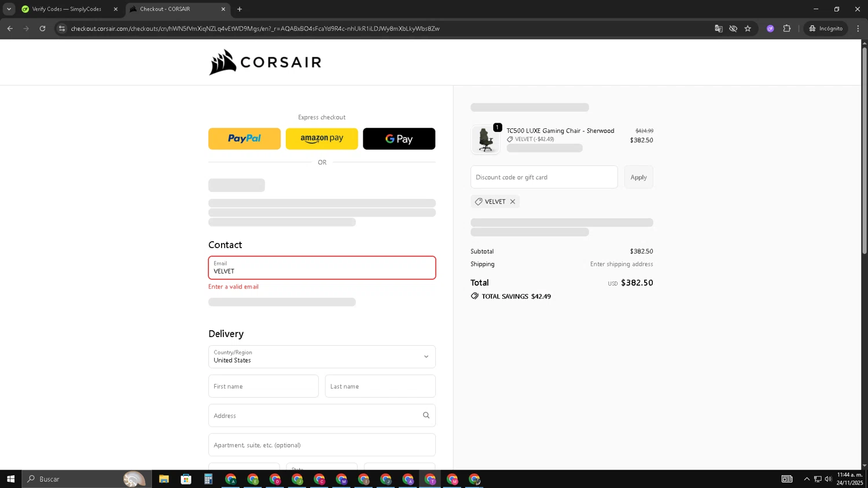This screenshot has width=868, height=488.
Task: Open the tab search dropdown
Action: point(9,9)
